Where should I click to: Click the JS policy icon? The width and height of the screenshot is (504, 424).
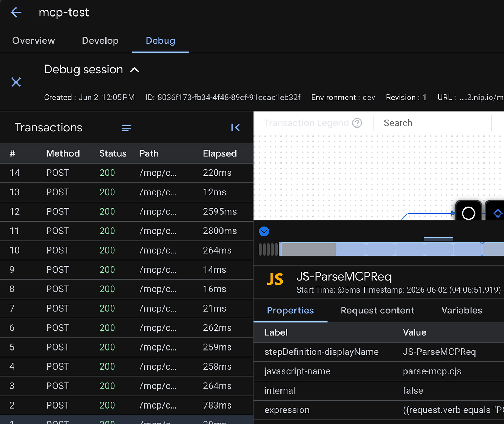275,279
